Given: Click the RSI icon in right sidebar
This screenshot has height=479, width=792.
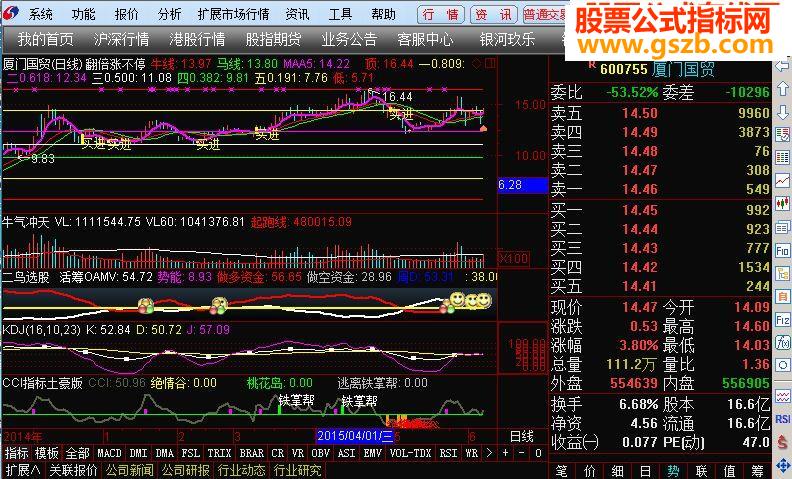Looking at the screenshot, I should pos(782,419).
